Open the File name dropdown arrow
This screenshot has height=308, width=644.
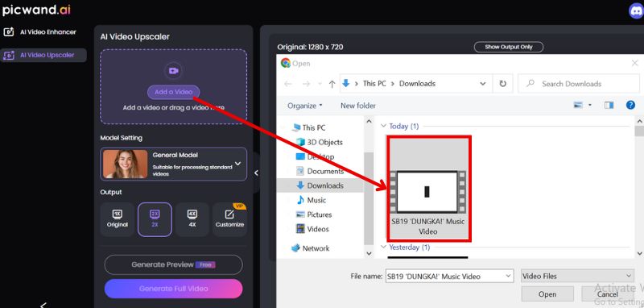coord(509,276)
